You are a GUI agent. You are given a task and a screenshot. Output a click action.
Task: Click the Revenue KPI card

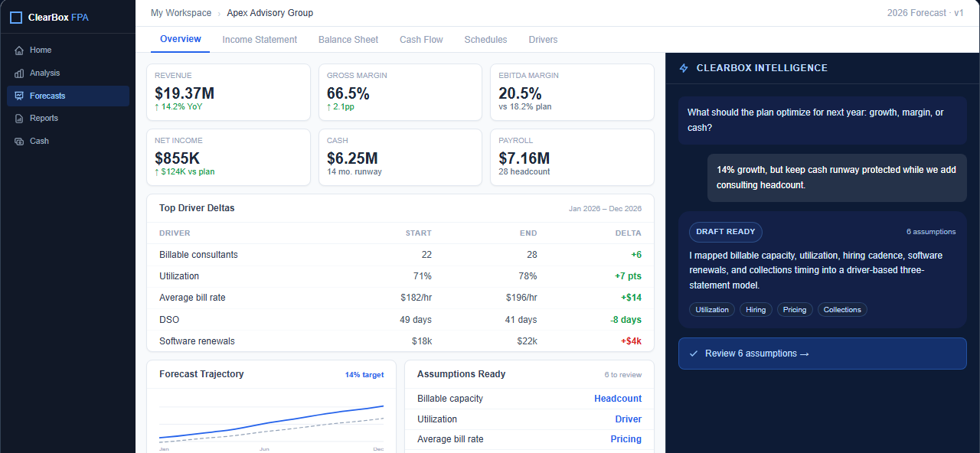[228, 92]
